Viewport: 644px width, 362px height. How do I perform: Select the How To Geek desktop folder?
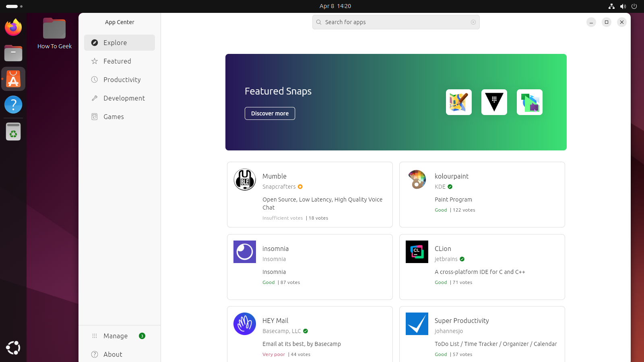pyautogui.click(x=54, y=34)
